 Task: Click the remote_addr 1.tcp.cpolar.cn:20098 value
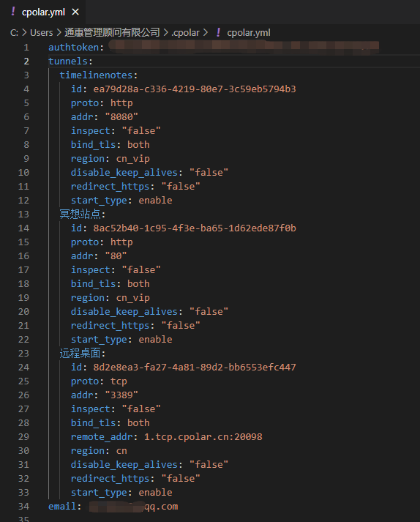[203, 437]
